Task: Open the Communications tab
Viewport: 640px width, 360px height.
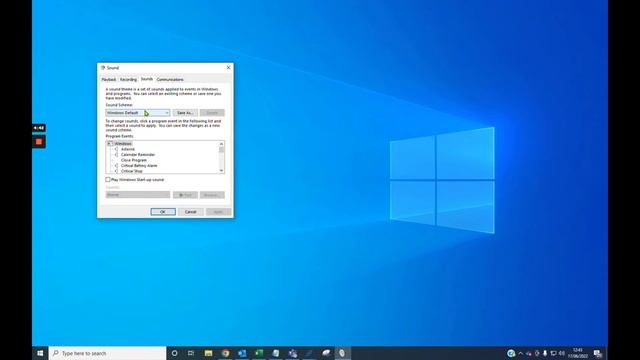Action: pos(170,80)
